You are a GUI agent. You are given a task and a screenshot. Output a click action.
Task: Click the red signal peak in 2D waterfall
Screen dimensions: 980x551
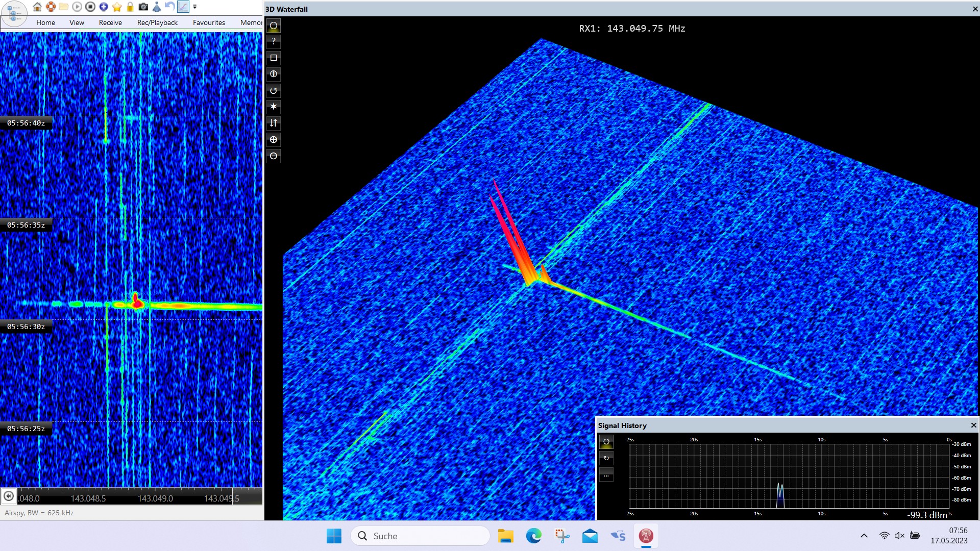pyautogui.click(x=136, y=301)
